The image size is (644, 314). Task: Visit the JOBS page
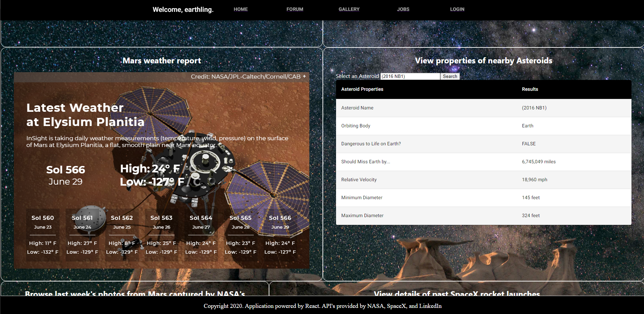403,9
